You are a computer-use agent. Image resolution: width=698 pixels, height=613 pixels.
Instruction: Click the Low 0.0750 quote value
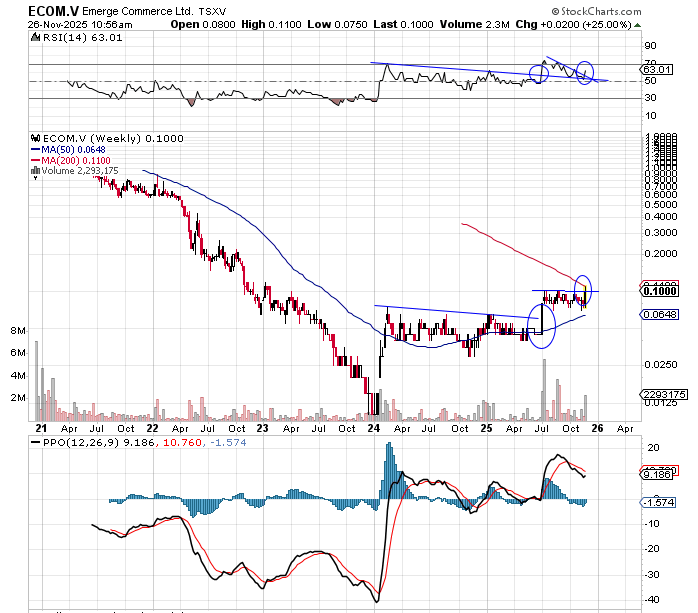pyautogui.click(x=337, y=24)
